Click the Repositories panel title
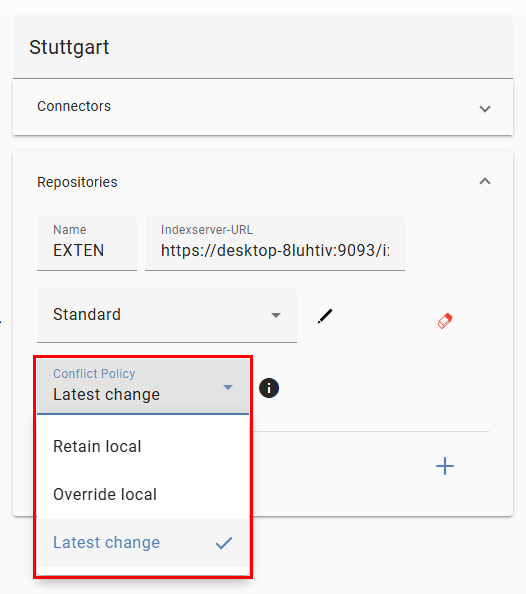 click(77, 182)
